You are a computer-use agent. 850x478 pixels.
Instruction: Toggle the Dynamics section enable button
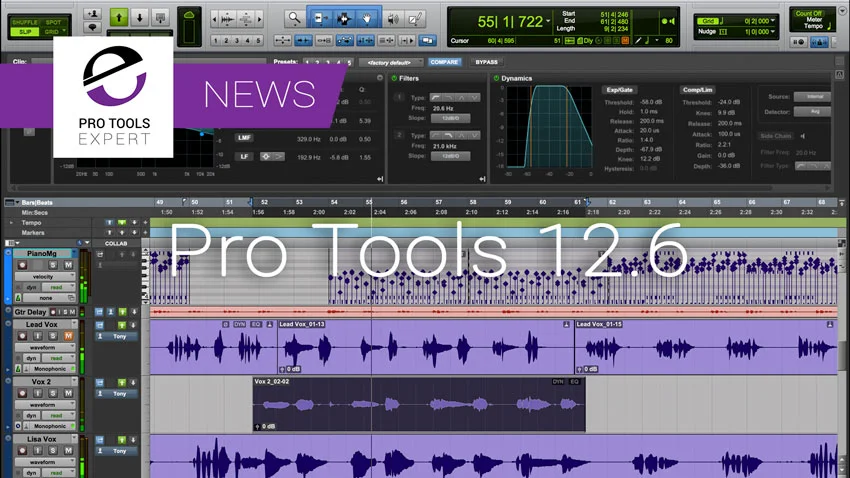(x=496, y=79)
